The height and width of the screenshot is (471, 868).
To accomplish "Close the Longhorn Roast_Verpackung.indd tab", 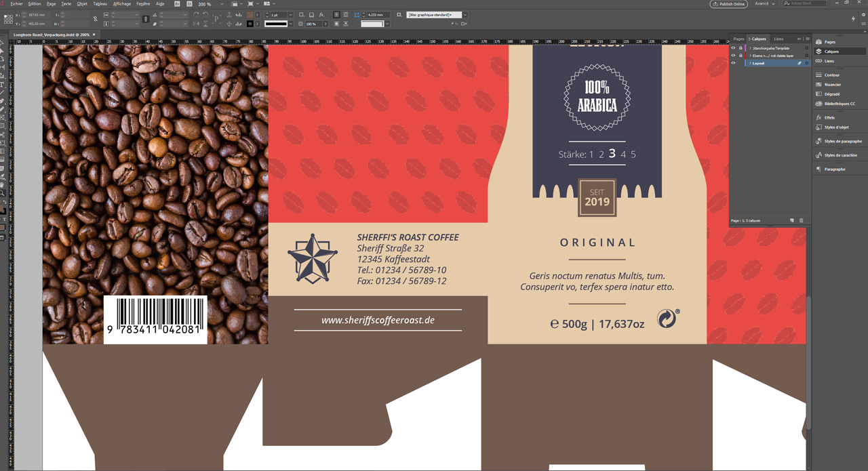I will click(94, 34).
